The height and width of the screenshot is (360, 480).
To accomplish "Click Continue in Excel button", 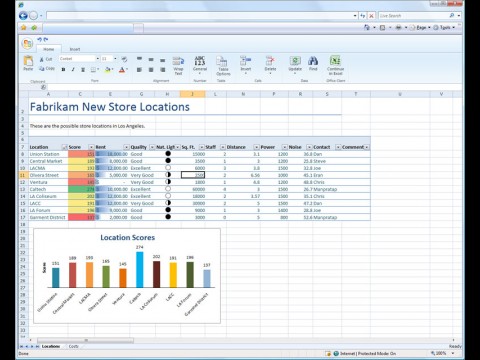I will [x=335, y=65].
